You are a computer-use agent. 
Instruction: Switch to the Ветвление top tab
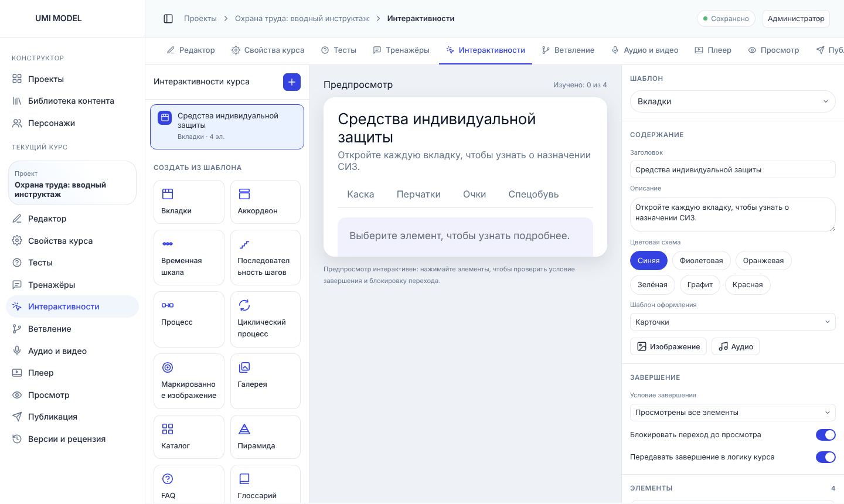click(x=568, y=50)
